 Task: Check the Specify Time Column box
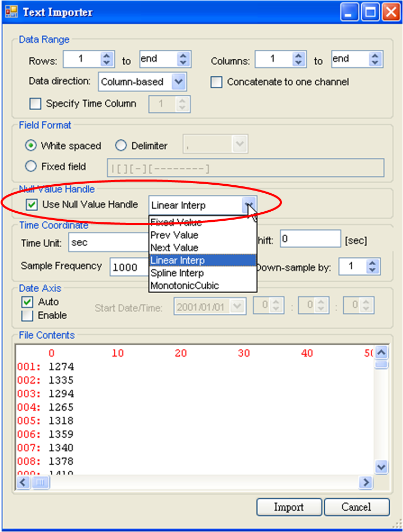click(x=35, y=104)
